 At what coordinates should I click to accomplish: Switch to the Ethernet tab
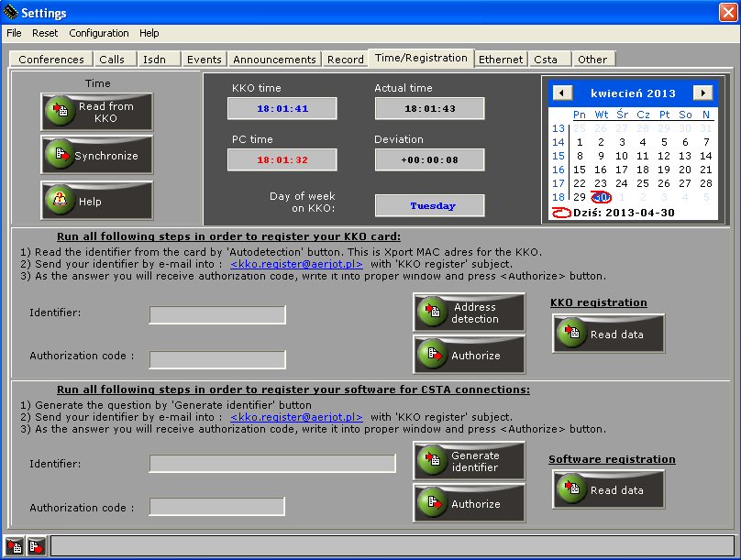pyautogui.click(x=501, y=60)
